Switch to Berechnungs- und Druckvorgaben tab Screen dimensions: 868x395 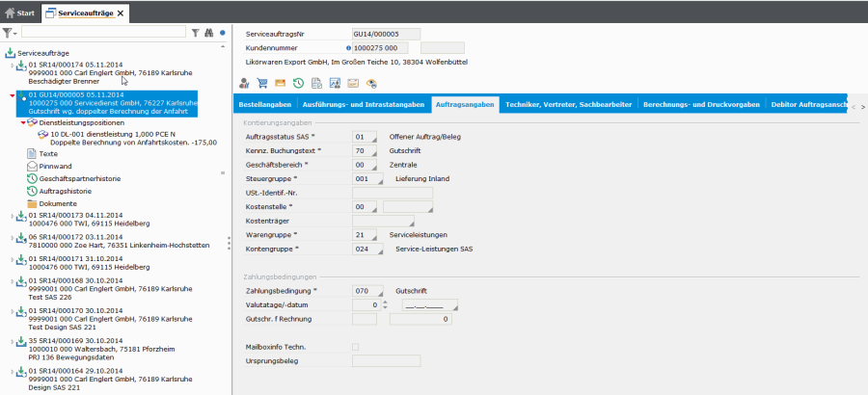(701, 105)
